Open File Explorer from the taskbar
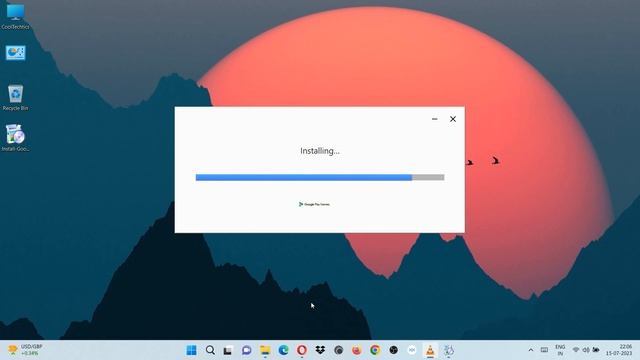This screenshot has width=640, height=360. click(x=265, y=350)
